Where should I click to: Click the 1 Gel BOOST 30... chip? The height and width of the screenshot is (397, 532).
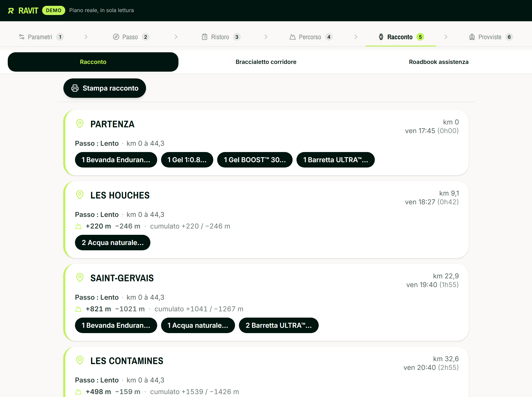[255, 160]
